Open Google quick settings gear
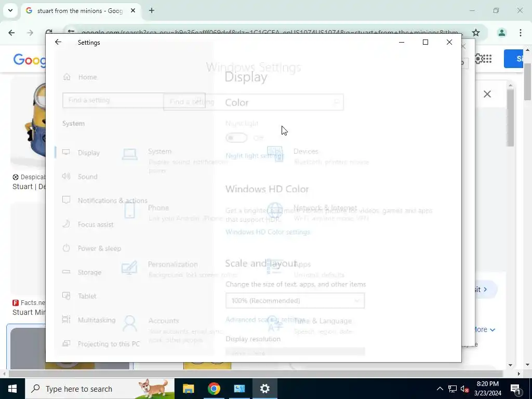Screen dimensions: 532x399 pyautogui.click(x=478, y=59)
